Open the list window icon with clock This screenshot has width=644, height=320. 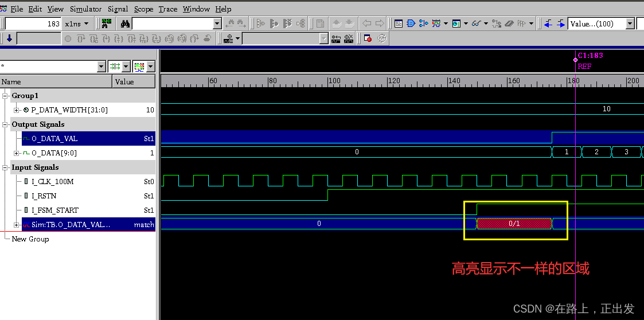pos(456,24)
